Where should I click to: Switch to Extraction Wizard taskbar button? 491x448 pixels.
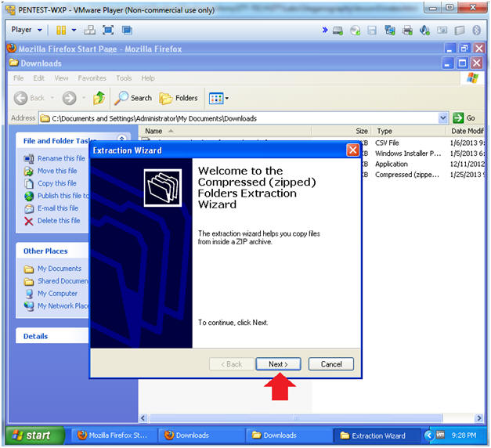[x=377, y=435]
